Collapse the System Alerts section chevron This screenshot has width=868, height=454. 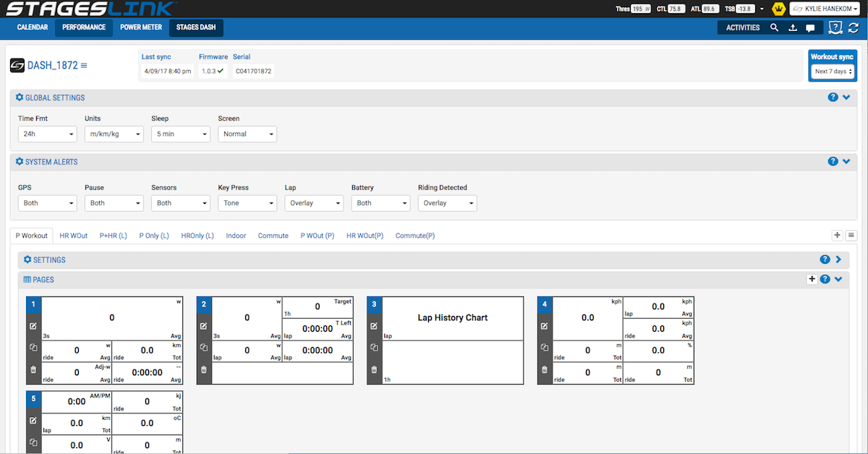click(x=846, y=161)
